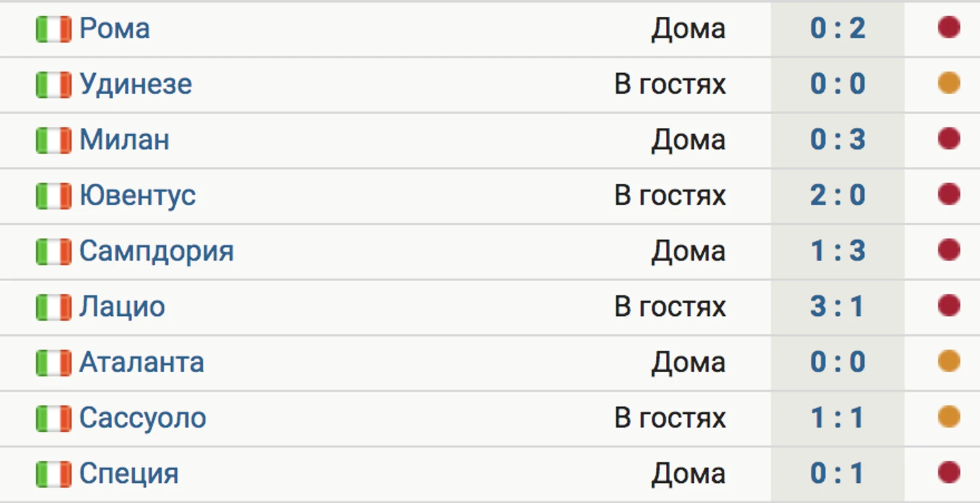Click the flag icon beside Аталанта
Screen dimensions: 980x503
click(53, 364)
